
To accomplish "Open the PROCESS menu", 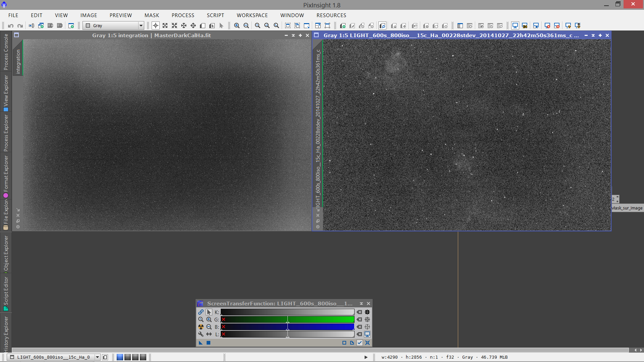I will click(x=183, y=15).
